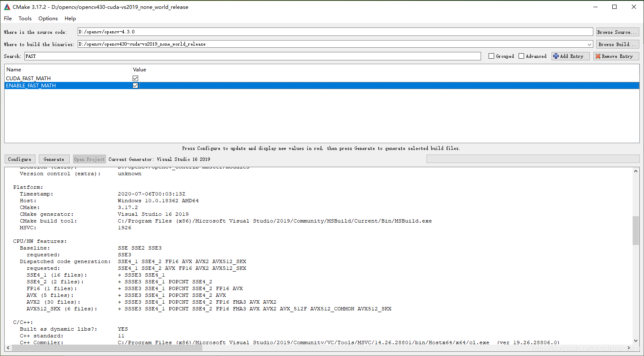Viewport: 644px width, 356px height.
Task: Click the Open Project button
Action: pyautogui.click(x=89, y=159)
